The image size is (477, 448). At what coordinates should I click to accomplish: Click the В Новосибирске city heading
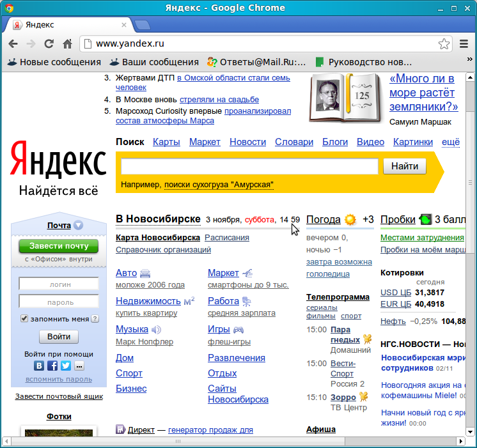158,219
